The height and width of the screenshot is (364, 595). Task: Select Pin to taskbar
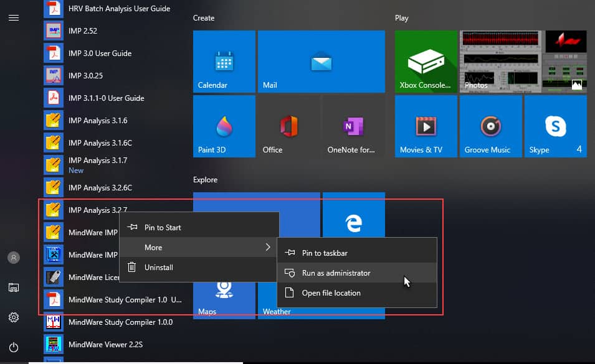(357, 253)
